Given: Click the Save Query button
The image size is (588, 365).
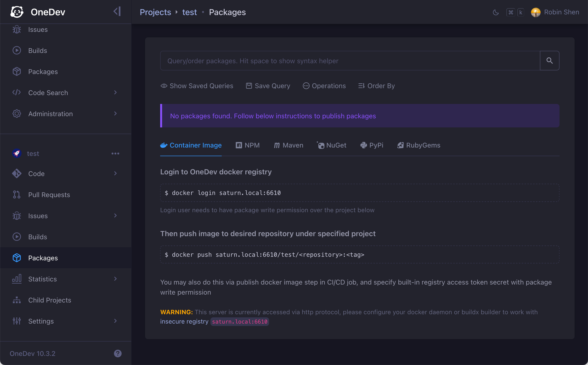Looking at the screenshot, I should pos(268,85).
